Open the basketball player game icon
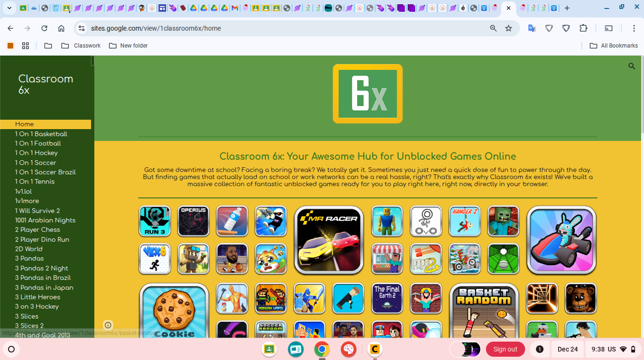Image resolution: width=644 pixels, height=360 pixels. tap(232, 259)
